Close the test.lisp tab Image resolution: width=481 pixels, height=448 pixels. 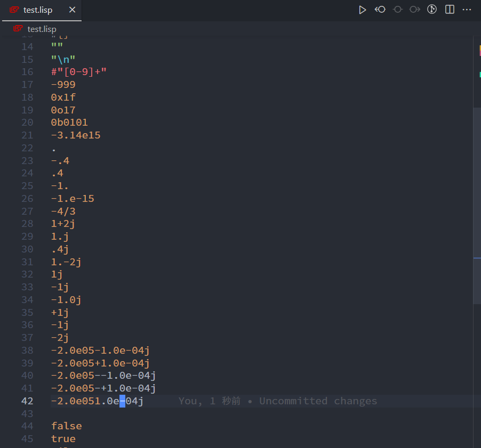[x=73, y=10]
